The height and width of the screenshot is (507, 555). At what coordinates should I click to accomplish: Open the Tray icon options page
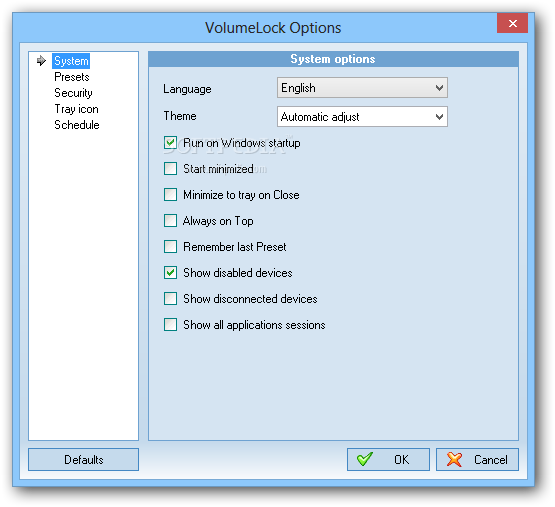[76, 109]
